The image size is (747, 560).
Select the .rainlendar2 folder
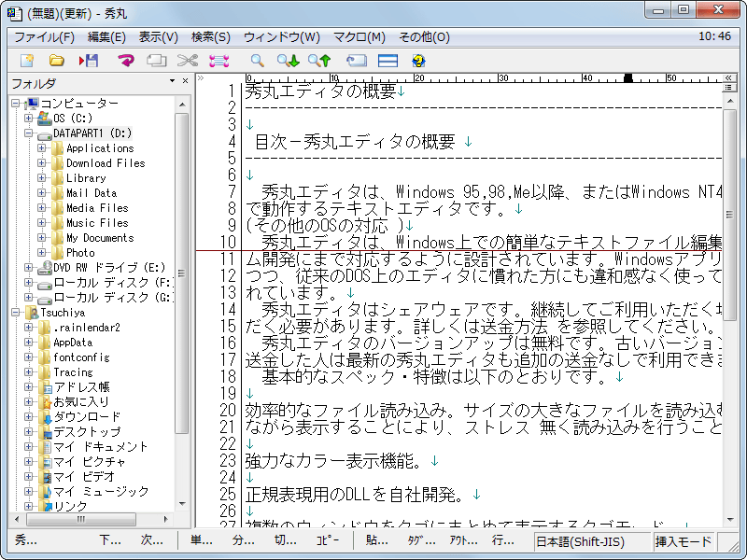87,328
